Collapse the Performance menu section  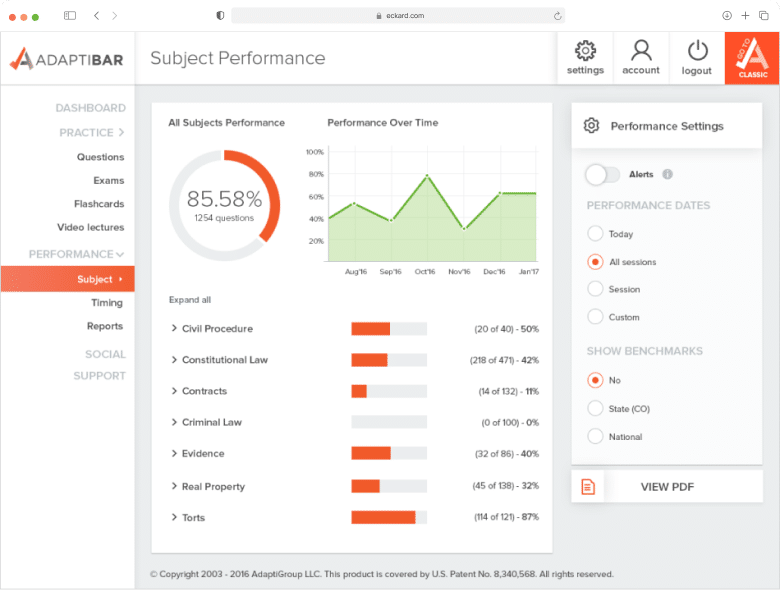tap(76, 254)
